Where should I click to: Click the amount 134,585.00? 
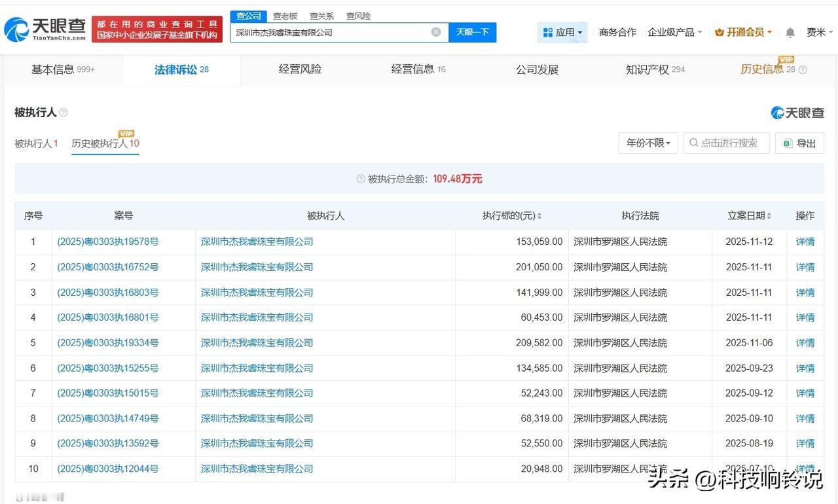[539, 369]
